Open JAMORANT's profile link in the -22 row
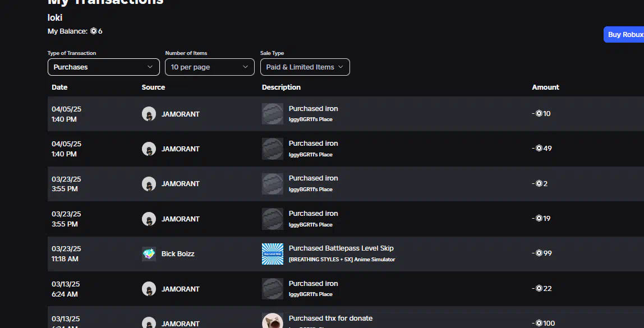 180,289
